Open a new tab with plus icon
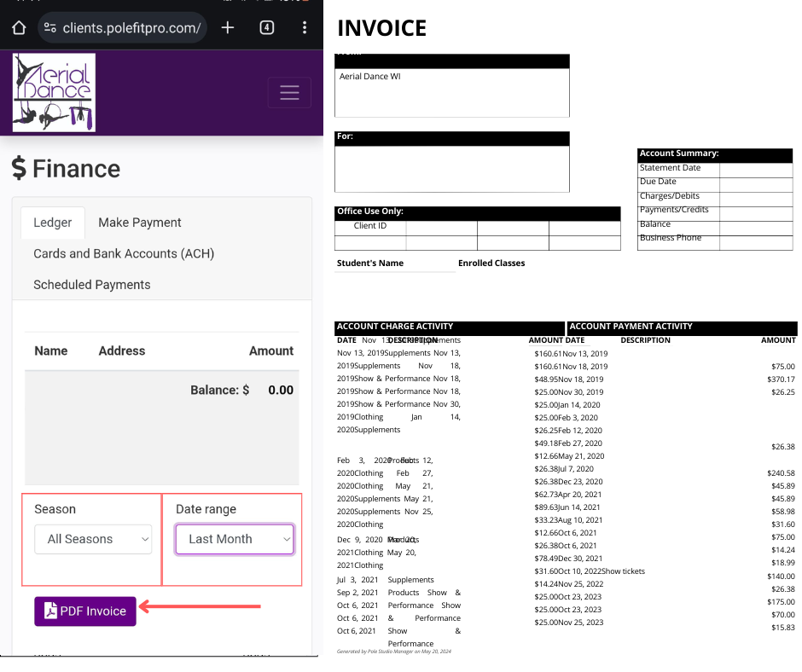The image size is (802, 672). [x=228, y=27]
